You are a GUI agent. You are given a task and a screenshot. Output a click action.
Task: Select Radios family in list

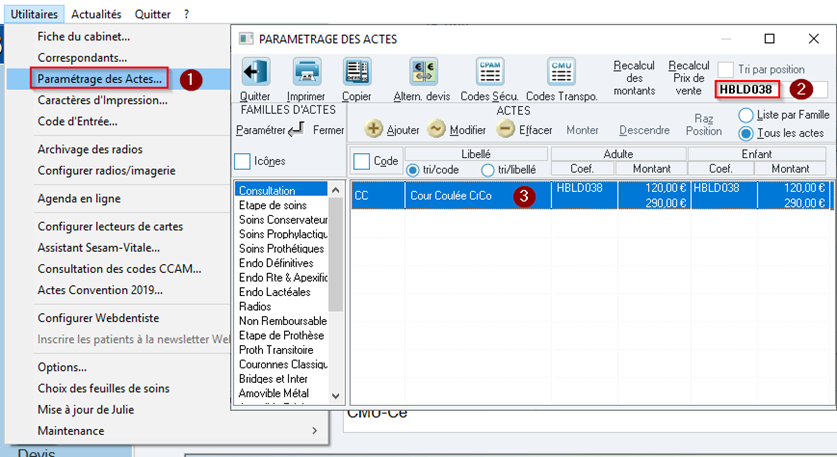click(281, 306)
